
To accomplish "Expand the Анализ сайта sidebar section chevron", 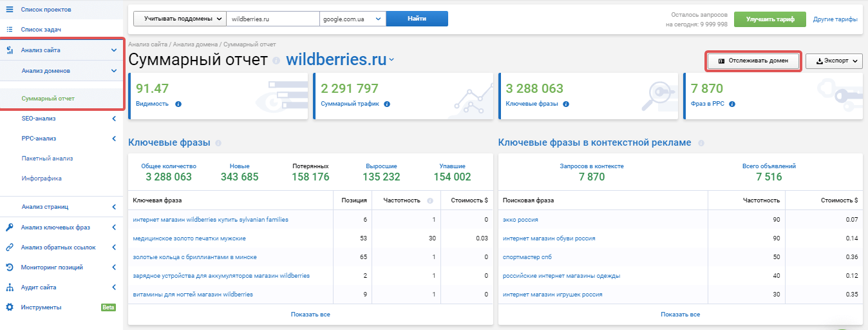I will tap(114, 50).
